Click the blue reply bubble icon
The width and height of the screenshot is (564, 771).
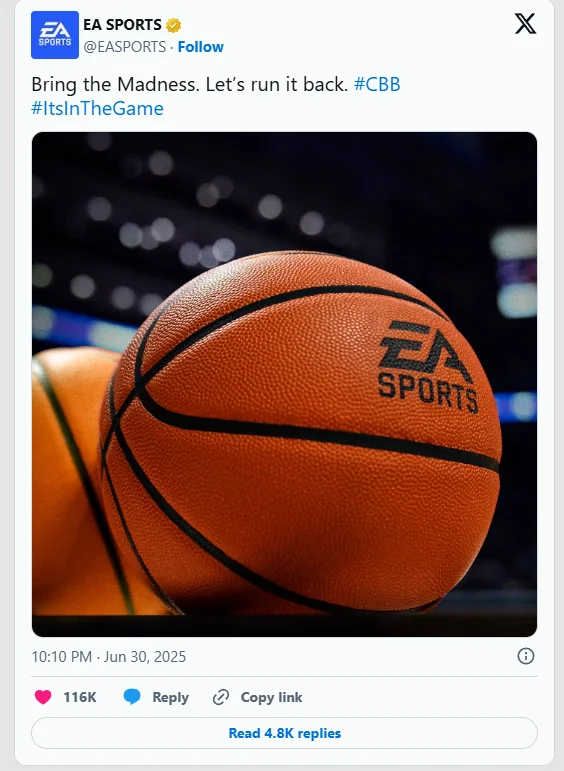pyautogui.click(x=132, y=697)
